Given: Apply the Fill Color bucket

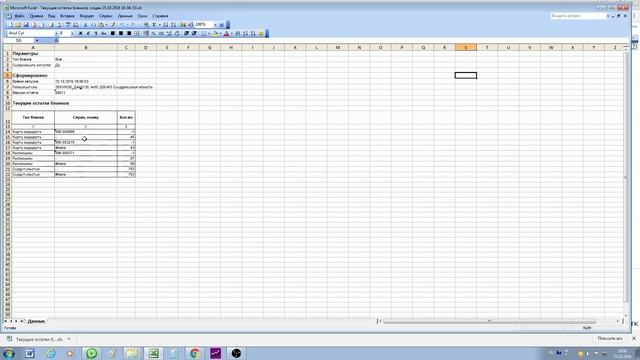Looking at the screenshot, I should pyautogui.click(x=215, y=33).
